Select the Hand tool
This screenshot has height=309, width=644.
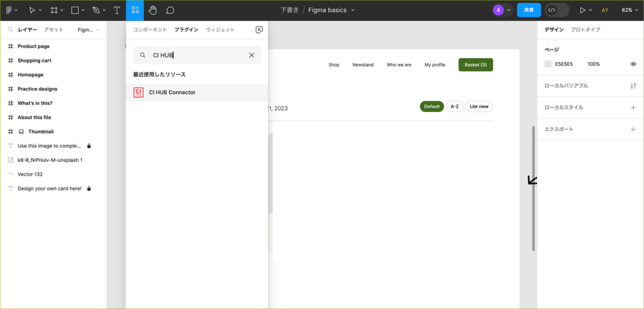(x=153, y=10)
